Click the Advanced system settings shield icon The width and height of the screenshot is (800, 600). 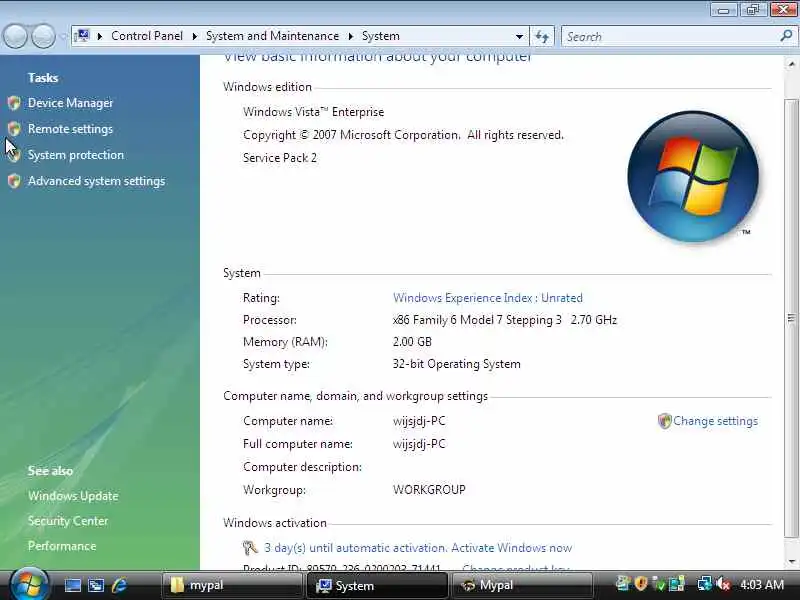pos(14,181)
